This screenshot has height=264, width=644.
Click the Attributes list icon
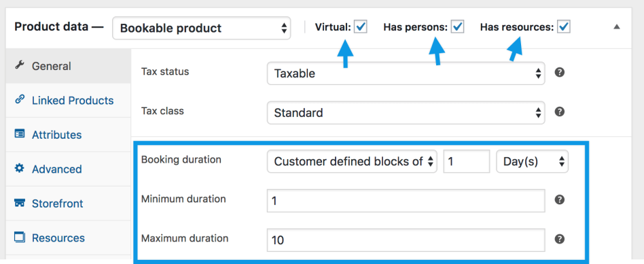click(x=19, y=134)
